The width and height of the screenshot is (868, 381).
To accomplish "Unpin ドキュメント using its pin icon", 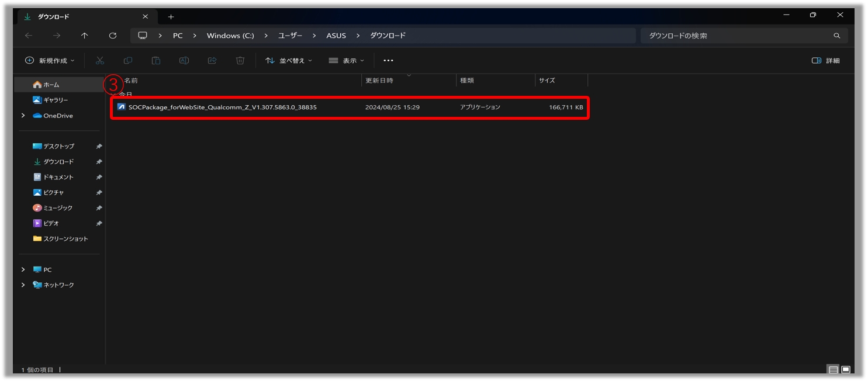I will pyautogui.click(x=99, y=177).
